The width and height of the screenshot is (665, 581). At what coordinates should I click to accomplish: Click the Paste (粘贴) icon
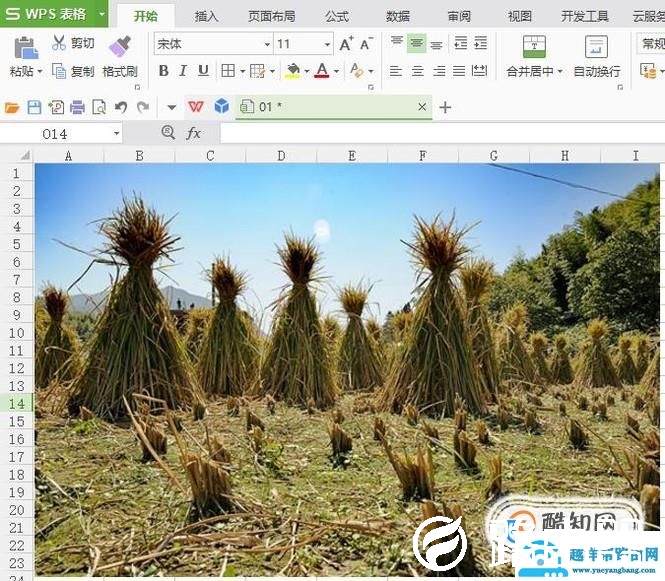click(x=25, y=47)
